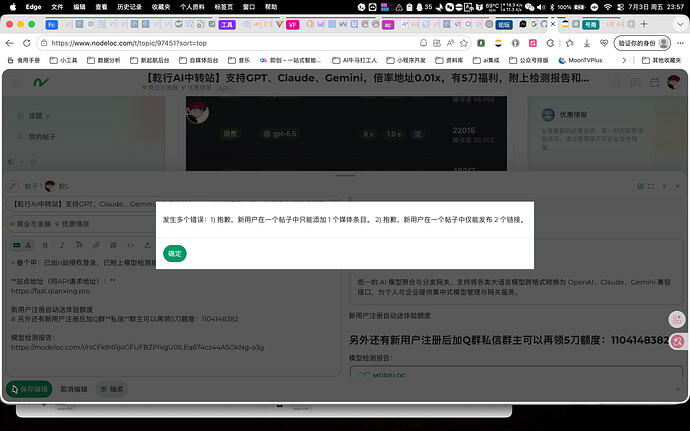Open the Edge settings ellipsis menu
The height and width of the screenshot is (431, 690).
pos(680,43)
